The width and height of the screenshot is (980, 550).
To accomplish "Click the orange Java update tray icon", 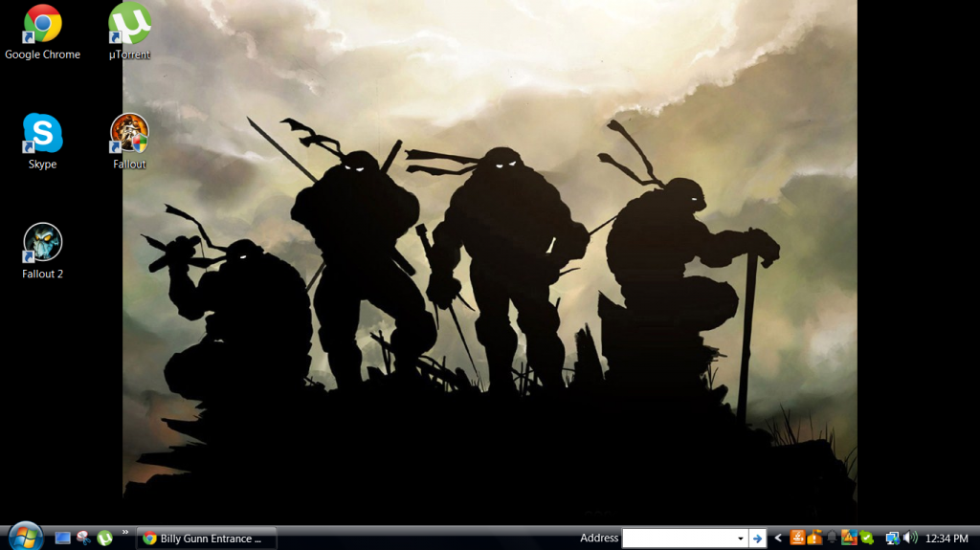I will (797, 539).
